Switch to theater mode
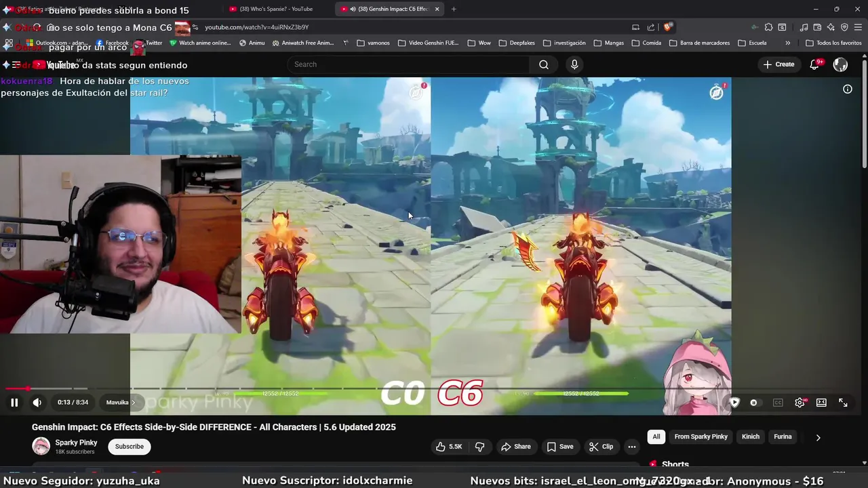The image size is (868, 488). (821, 403)
